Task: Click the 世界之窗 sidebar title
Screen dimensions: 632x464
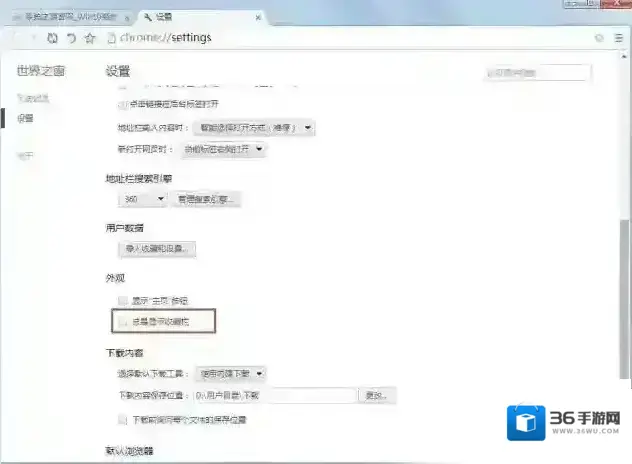Action: (41, 71)
